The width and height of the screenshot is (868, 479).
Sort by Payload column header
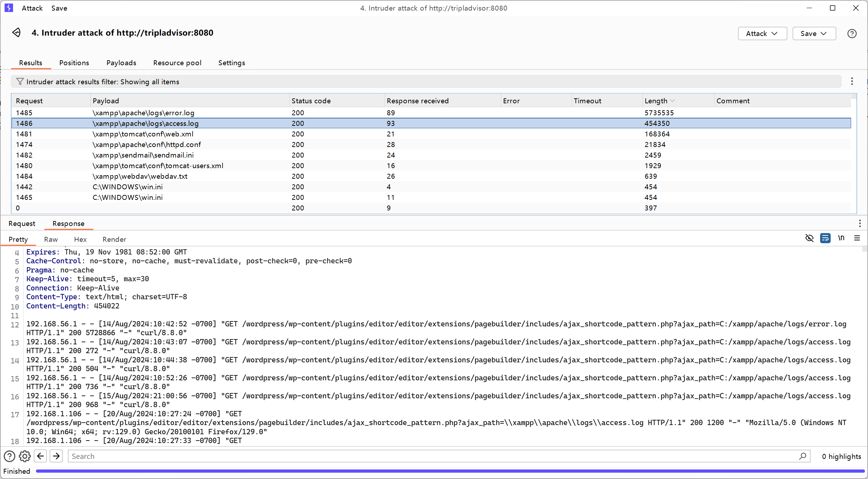(x=190, y=101)
